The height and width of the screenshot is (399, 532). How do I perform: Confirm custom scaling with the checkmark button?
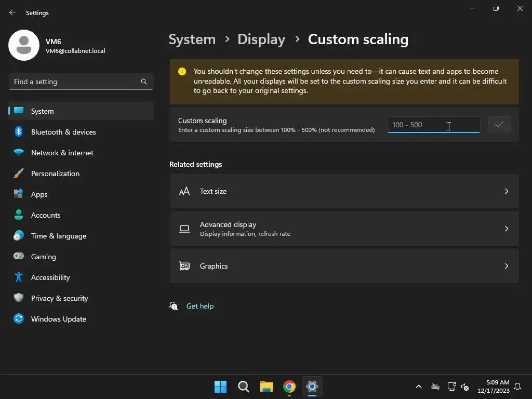(x=499, y=125)
